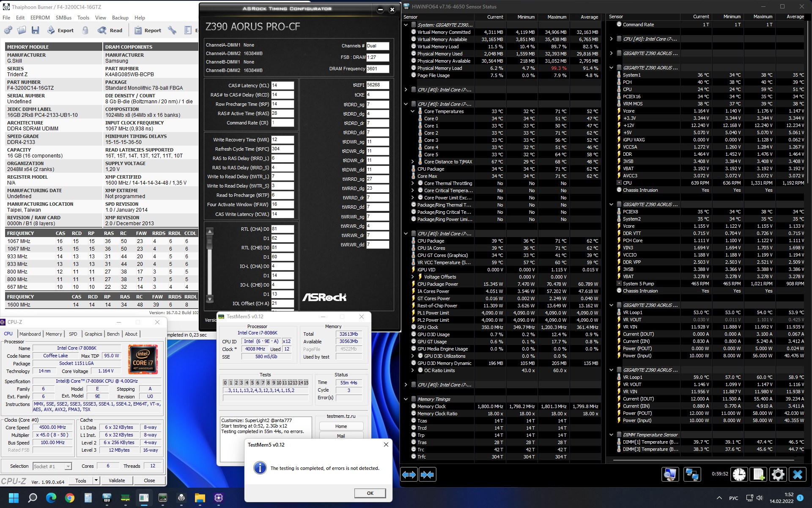
Task: Switch to the Memory tab in CPU-Z
Action: click(54, 334)
